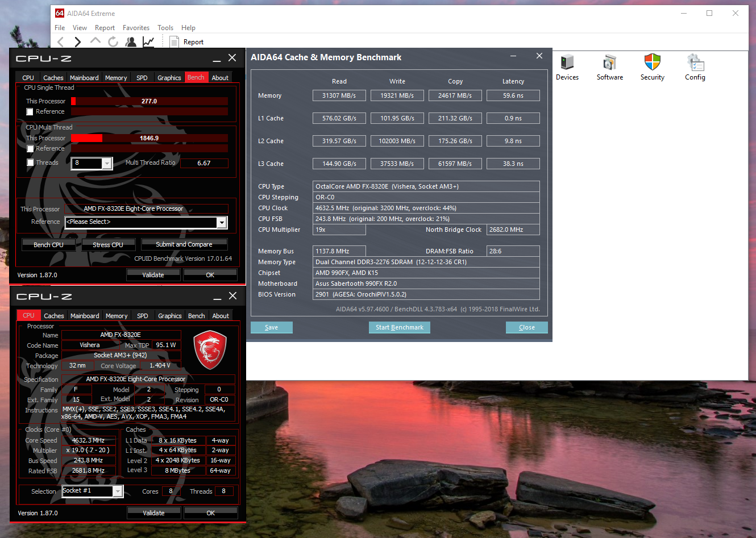Click Memory Latency value 59.6 ns
The width and height of the screenshot is (756, 538).
(x=513, y=95)
